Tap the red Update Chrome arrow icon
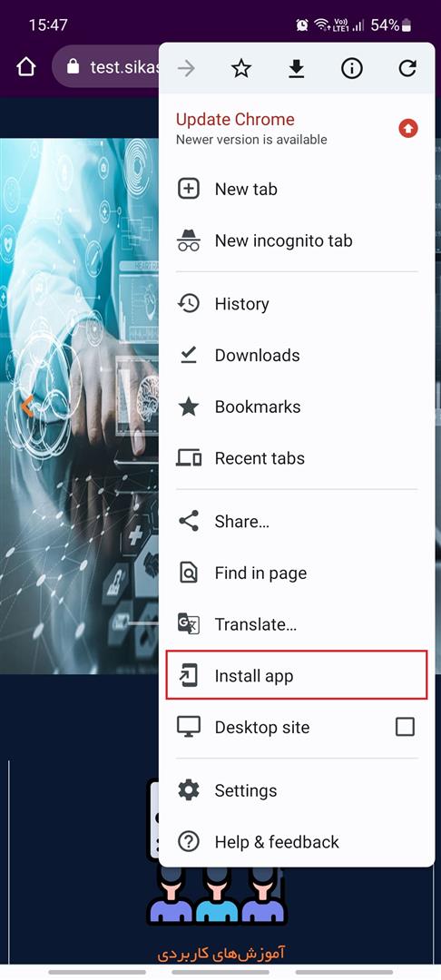 pos(408,129)
